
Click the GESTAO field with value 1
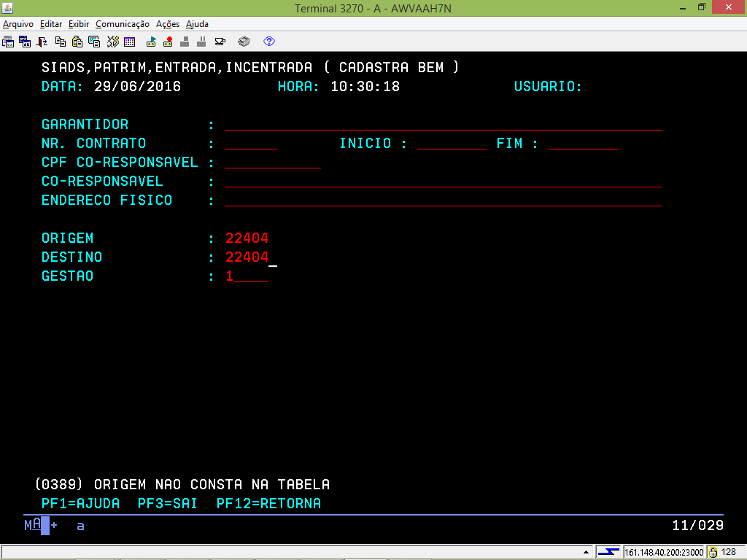tap(247, 276)
